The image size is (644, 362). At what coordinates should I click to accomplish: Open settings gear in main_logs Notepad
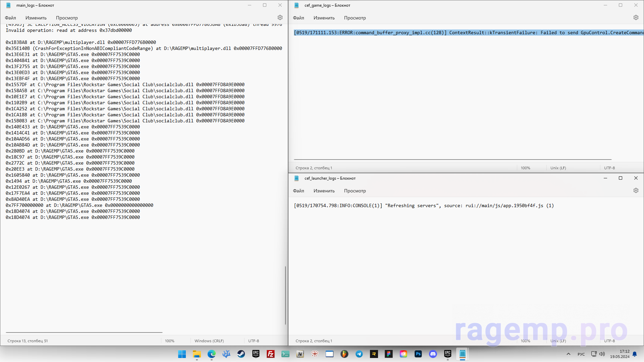click(x=280, y=18)
